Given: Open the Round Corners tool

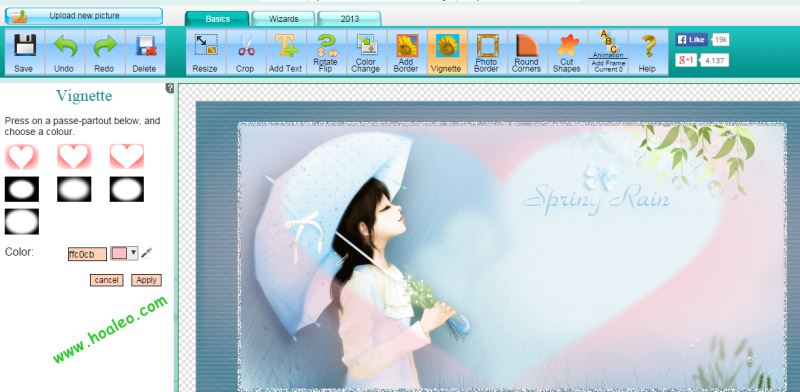Looking at the screenshot, I should [x=527, y=52].
